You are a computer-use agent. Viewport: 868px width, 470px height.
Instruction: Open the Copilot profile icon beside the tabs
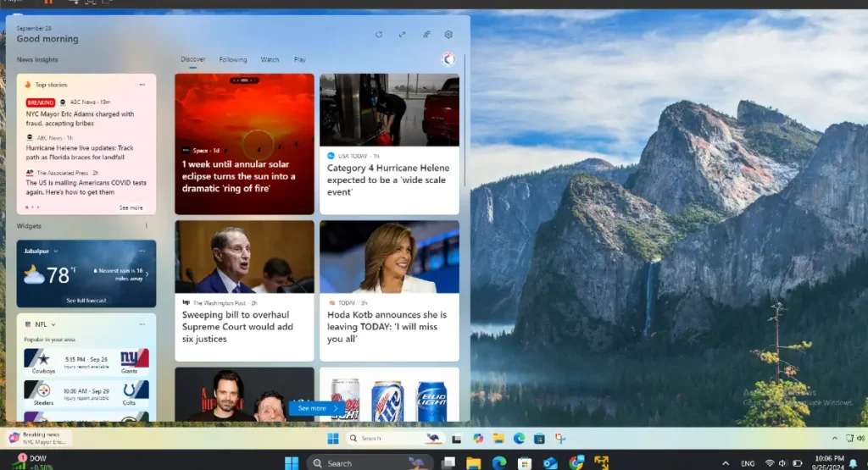point(448,58)
